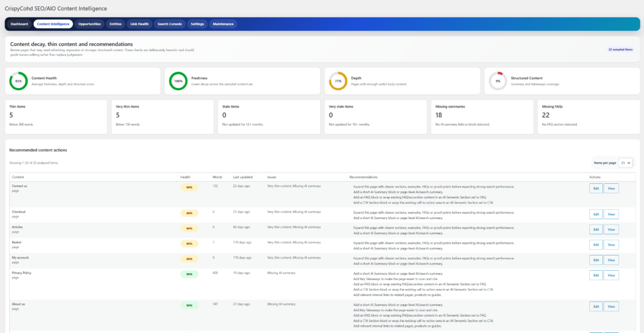
Task: Click the Issues column header
Action: pyautogui.click(x=272, y=177)
